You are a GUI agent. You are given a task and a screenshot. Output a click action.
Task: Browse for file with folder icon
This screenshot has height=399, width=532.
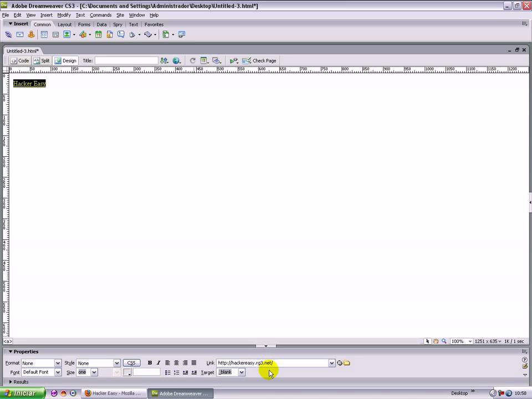pos(346,362)
